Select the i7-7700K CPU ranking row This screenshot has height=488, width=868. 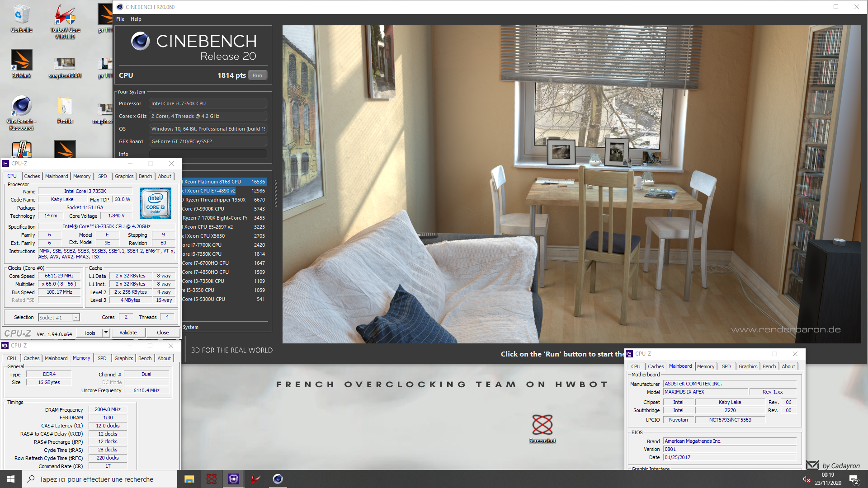pyautogui.click(x=224, y=245)
